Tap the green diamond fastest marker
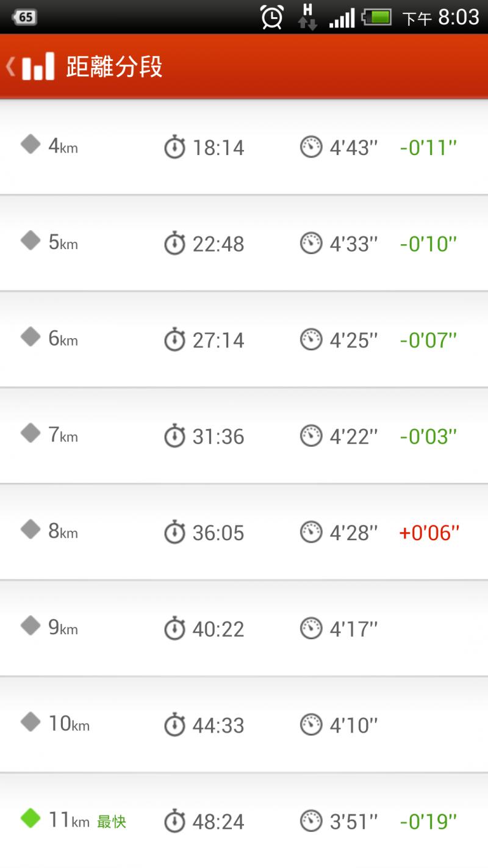The height and width of the screenshot is (868, 488). tap(30, 817)
